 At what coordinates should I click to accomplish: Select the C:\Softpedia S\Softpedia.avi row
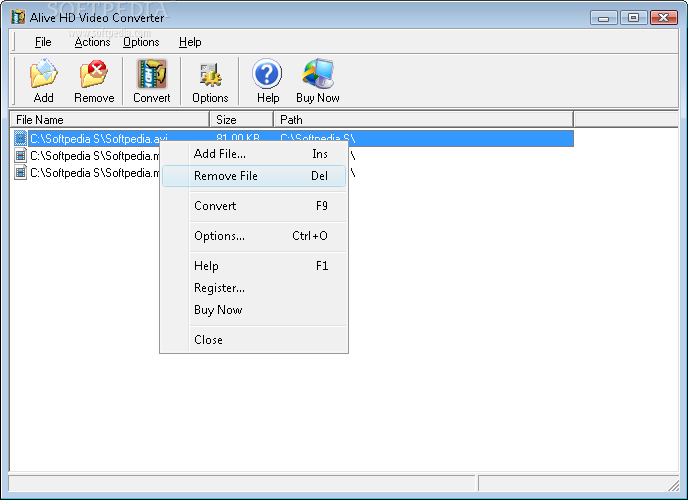pos(294,138)
